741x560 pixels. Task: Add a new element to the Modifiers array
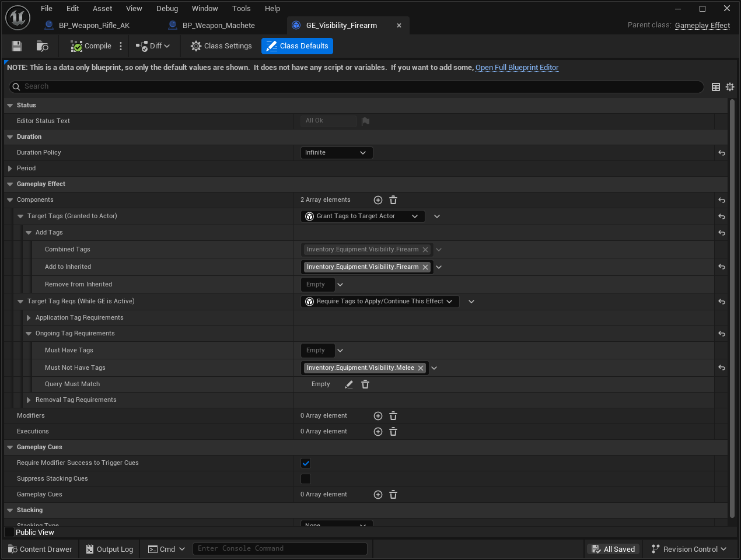[x=378, y=415]
